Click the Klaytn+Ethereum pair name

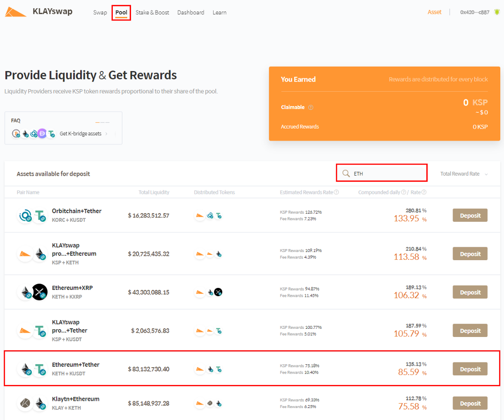tap(75, 399)
